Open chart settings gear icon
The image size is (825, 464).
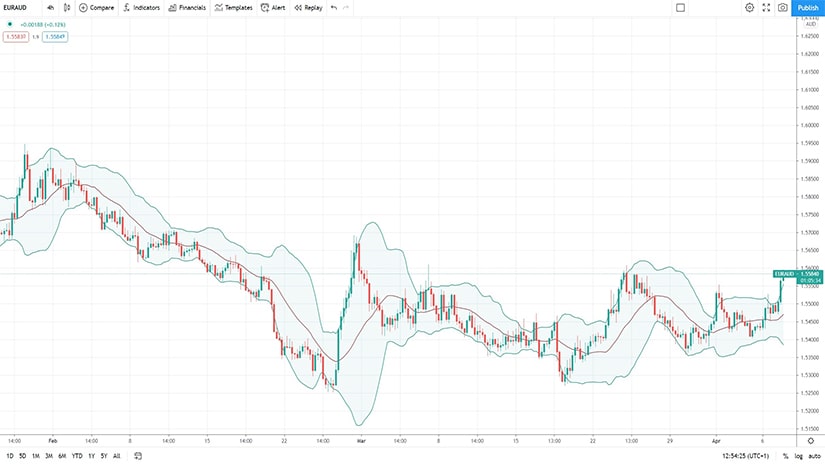[x=749, y=7]
